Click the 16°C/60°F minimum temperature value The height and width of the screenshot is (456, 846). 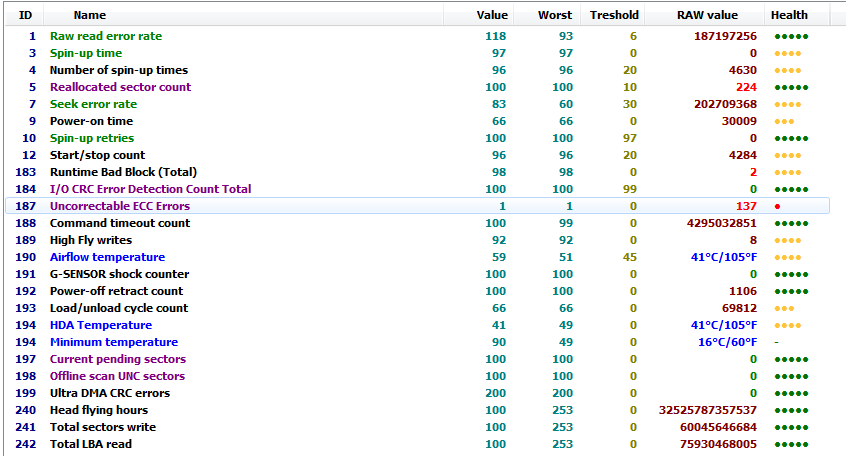click(x=727, y=342)
